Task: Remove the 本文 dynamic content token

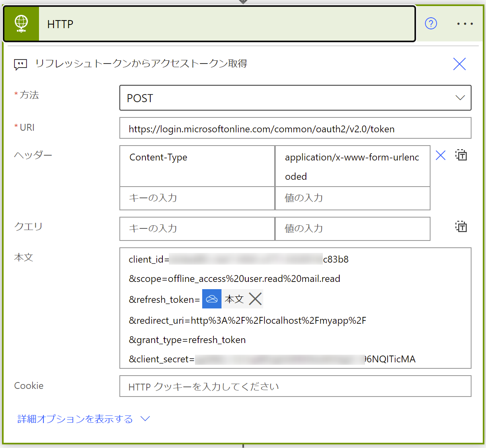Action: [256, 299]
